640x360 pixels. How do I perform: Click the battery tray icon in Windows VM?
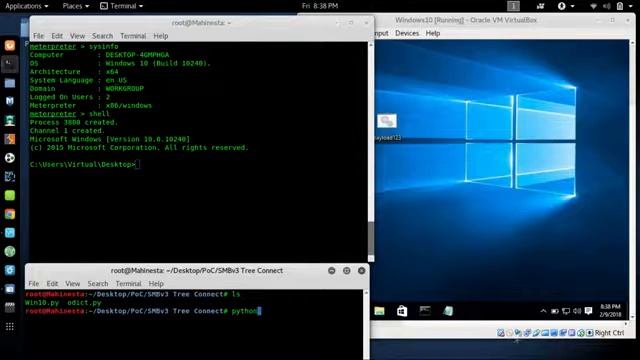click(x=555, y=311)
